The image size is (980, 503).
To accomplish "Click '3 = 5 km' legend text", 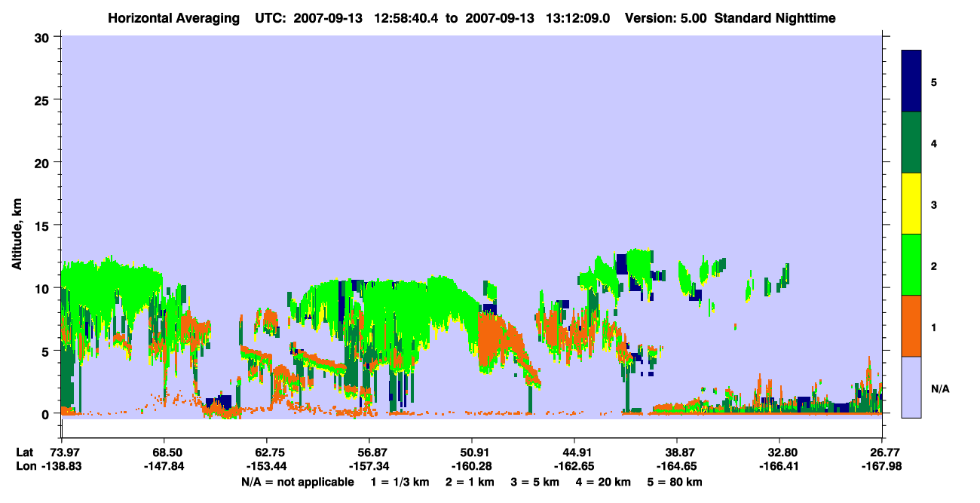I will click(534, 482).
